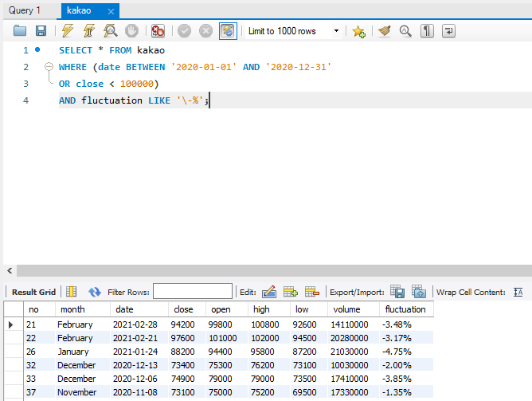Screen dimensions: 532x401
Task: Focus the Filter Rows input field
Action: [193, 291]
